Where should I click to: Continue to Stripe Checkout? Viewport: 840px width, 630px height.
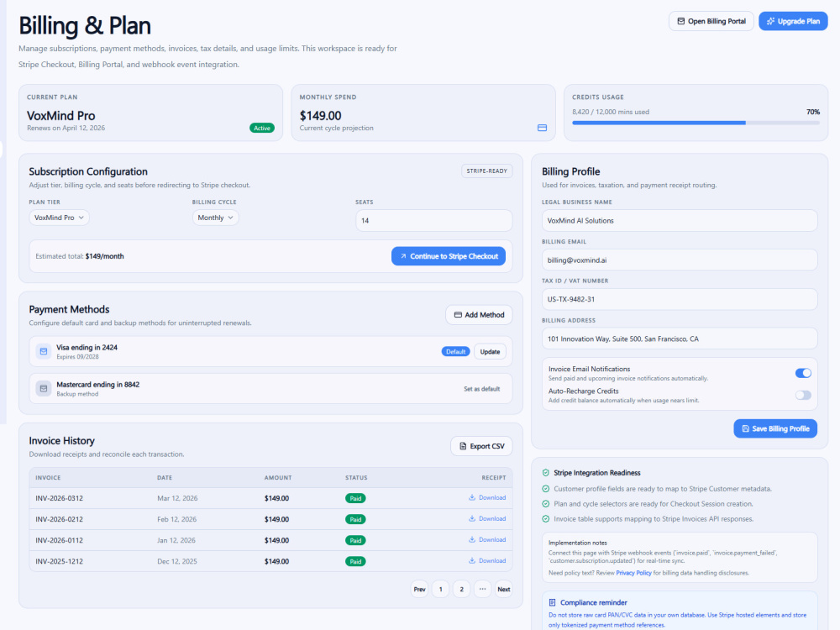[449, 256]
